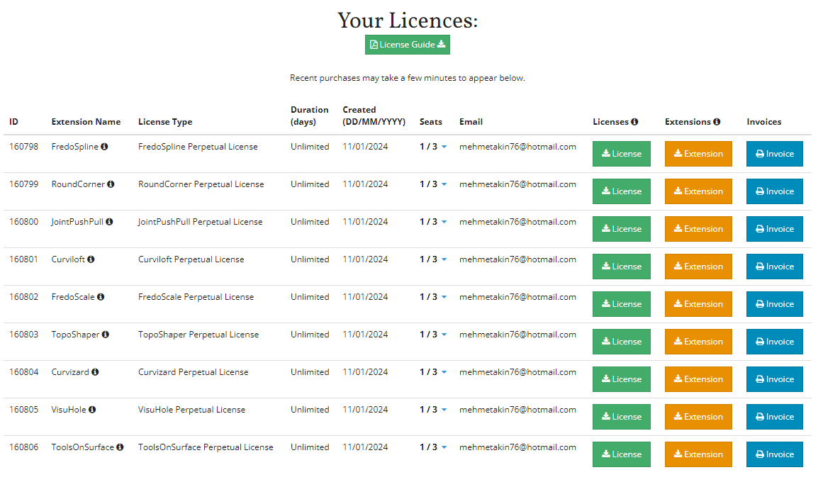Open Invoice for TopoShaper
840x504 pixels.
point(775,341)
